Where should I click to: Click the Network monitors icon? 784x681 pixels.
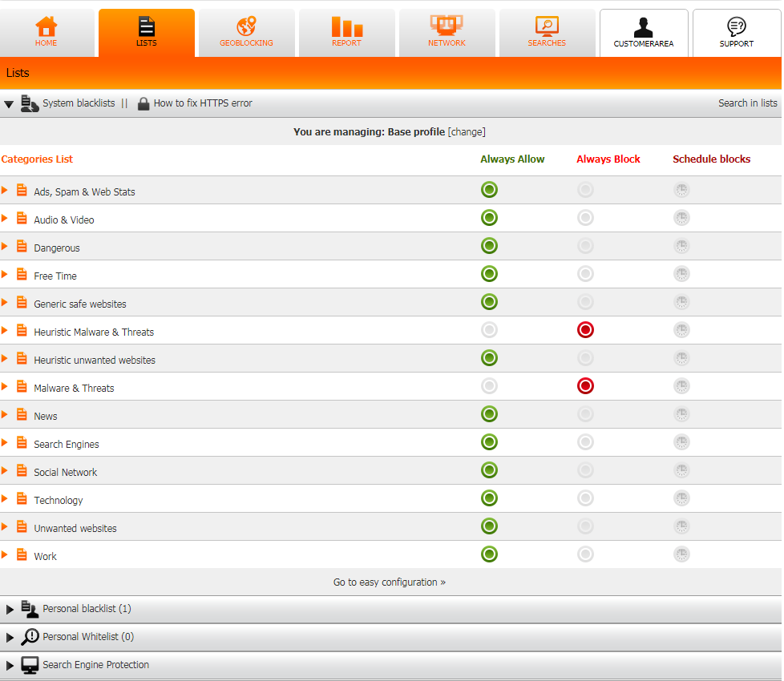click(447, 26)
